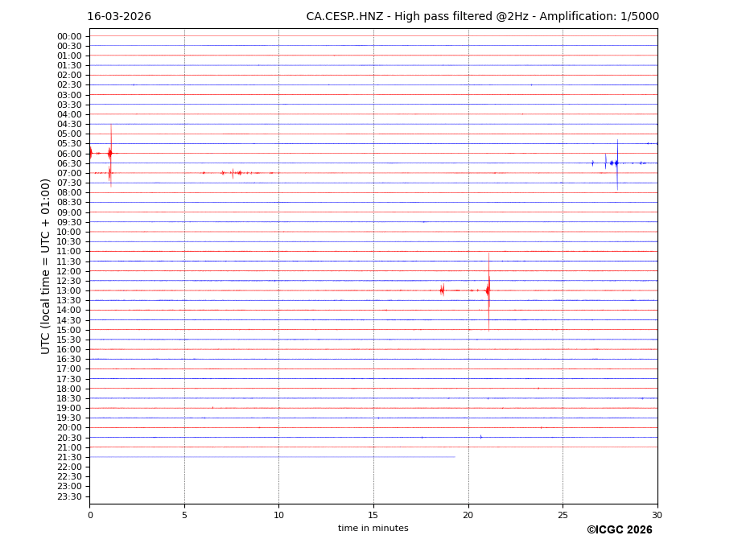
Task: Click the 'time in minutes' axis label
Action: click(x=373, y=529)
